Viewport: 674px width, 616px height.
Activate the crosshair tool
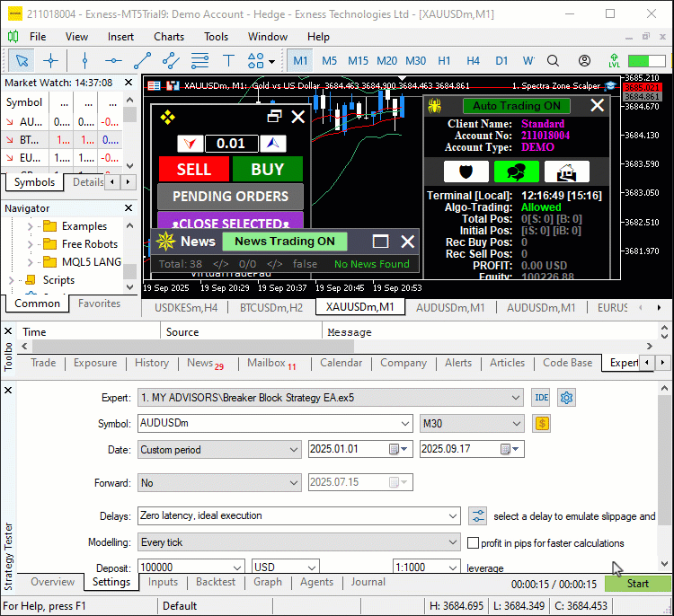(50, 60)
